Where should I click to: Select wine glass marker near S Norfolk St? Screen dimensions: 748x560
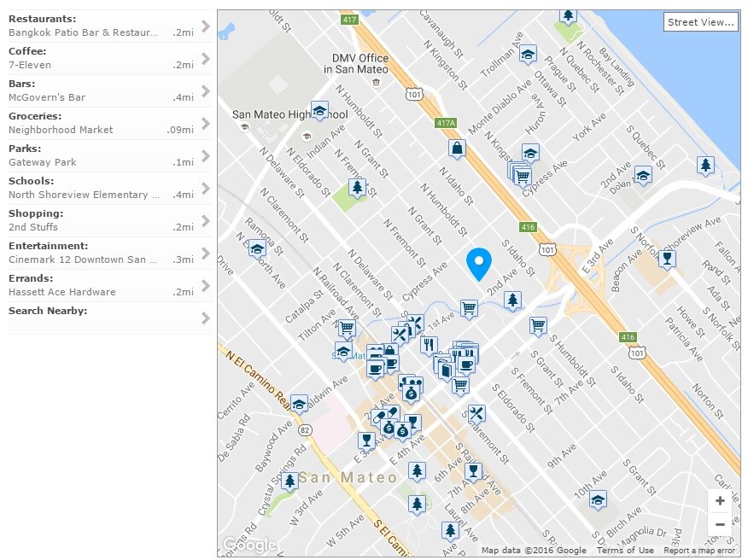[x=668, y=259]
